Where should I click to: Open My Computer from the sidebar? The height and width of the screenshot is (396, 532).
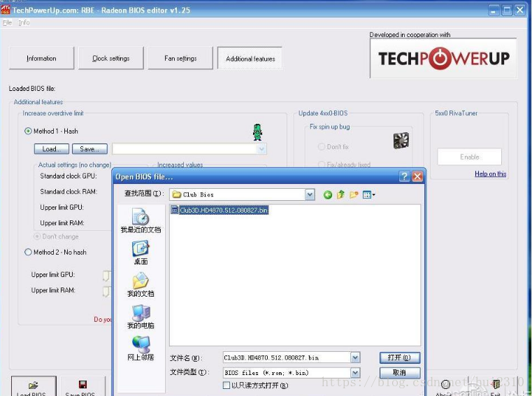tap(141, 317)
